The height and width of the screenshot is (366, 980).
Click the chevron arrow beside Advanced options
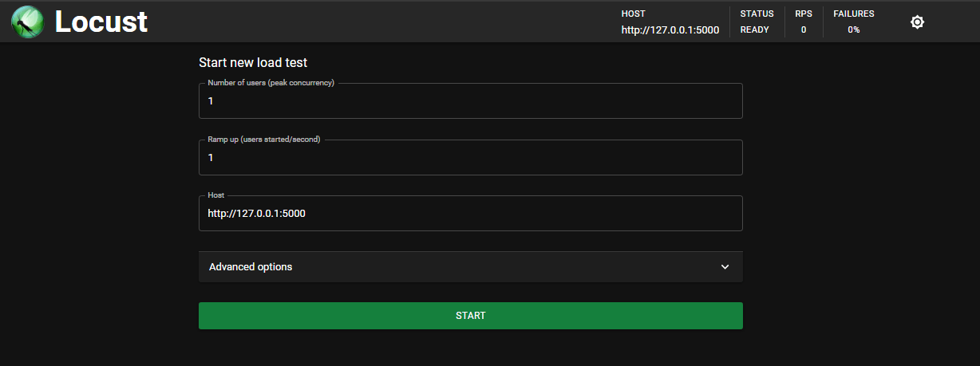725,267
